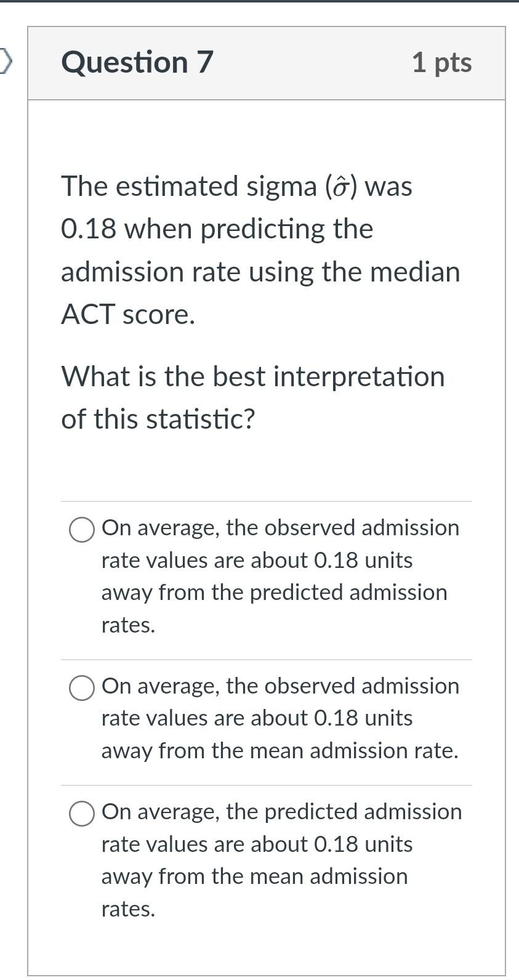Click "admission rate using the median" line
Image resolution: width=519 pixels, height=980 pixels.
261,272
